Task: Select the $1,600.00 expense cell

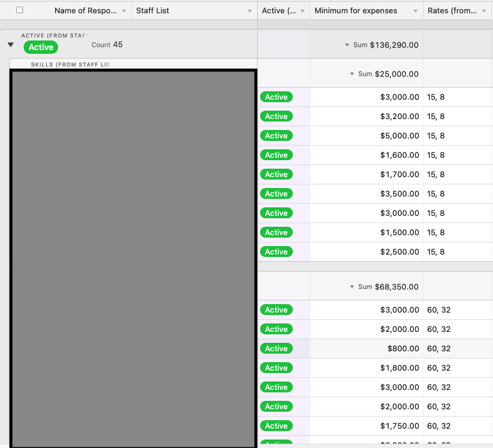Action: [367, 155]
